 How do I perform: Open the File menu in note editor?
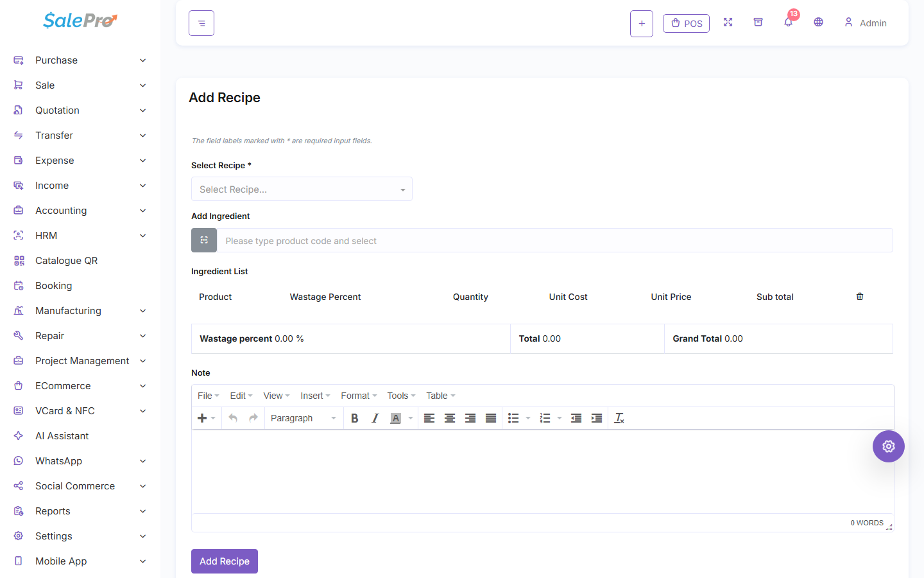click(x=208, y=396)
